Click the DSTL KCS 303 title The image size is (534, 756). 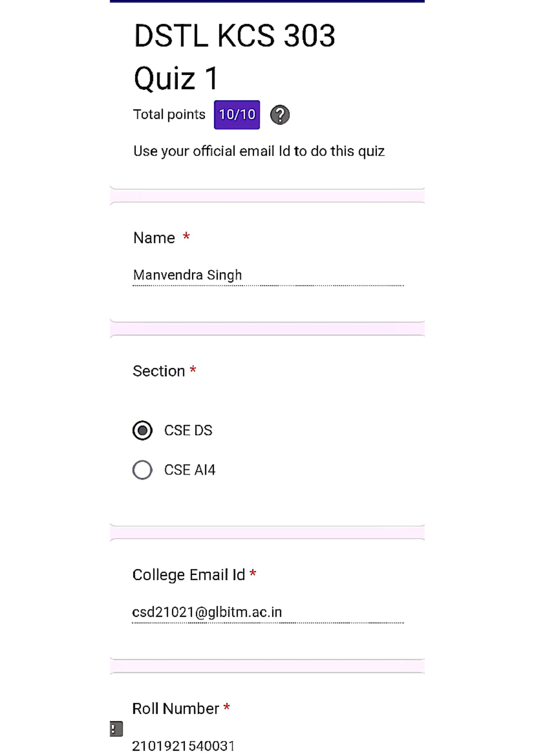click(x=235, y=36)
